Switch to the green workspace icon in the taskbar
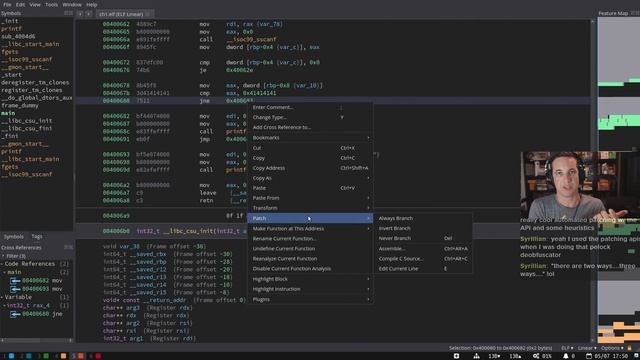The height and width of the screenshot is (360, 640). tap(46, 356)
